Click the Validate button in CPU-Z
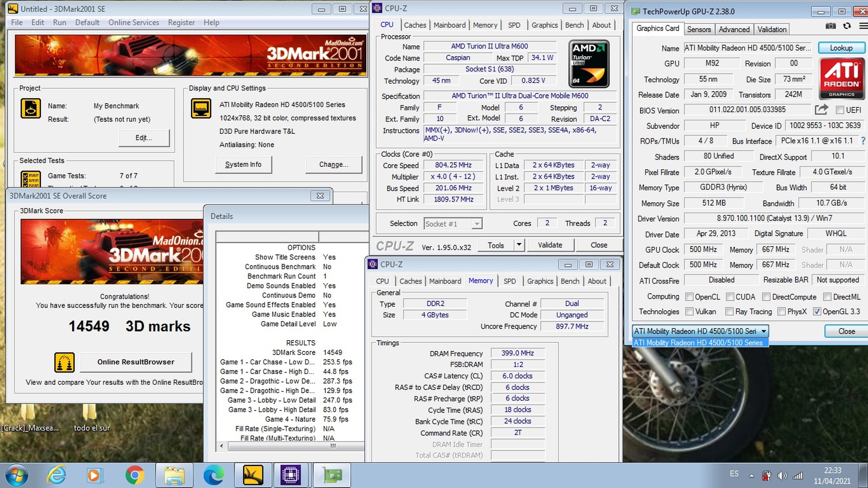This screenshot has width=868, height=488. coord(550,245)
